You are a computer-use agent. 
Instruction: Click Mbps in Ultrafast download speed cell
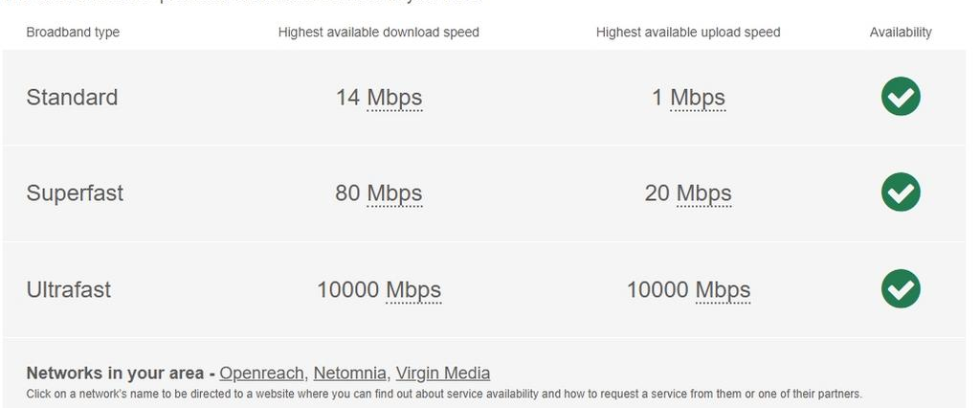coord(413,289)
